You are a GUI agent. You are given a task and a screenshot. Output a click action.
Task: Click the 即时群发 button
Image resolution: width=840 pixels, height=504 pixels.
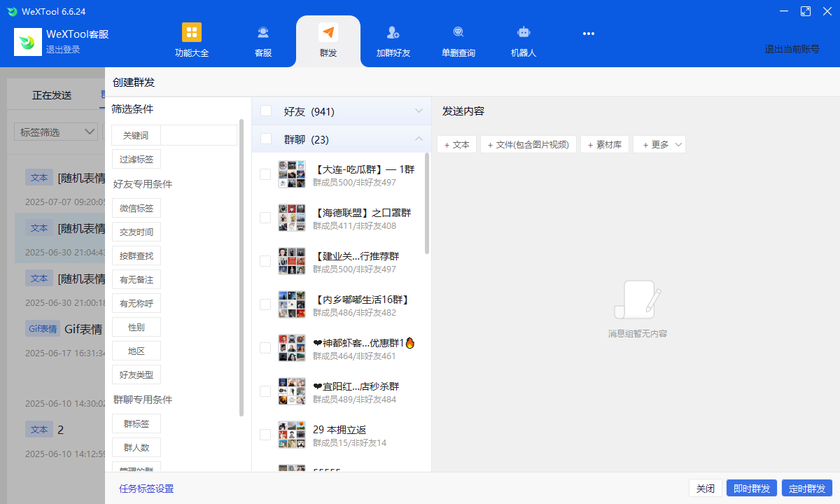pyautogui.click(x=752, y=489)
